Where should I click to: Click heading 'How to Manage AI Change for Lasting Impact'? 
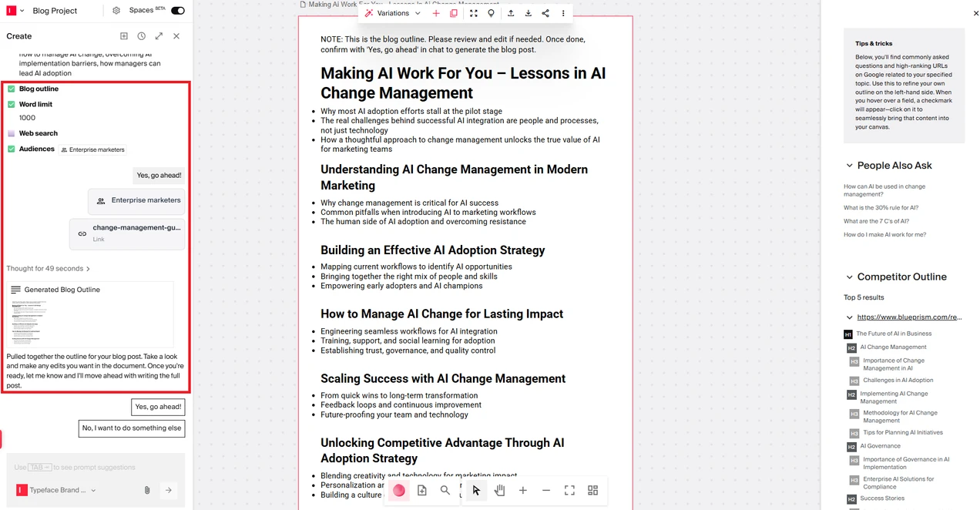point(441,314)
